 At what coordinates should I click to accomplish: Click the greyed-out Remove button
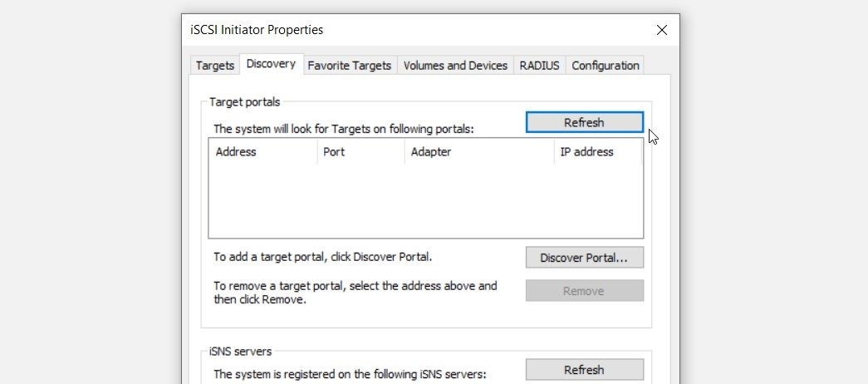[x=584, y=291]
